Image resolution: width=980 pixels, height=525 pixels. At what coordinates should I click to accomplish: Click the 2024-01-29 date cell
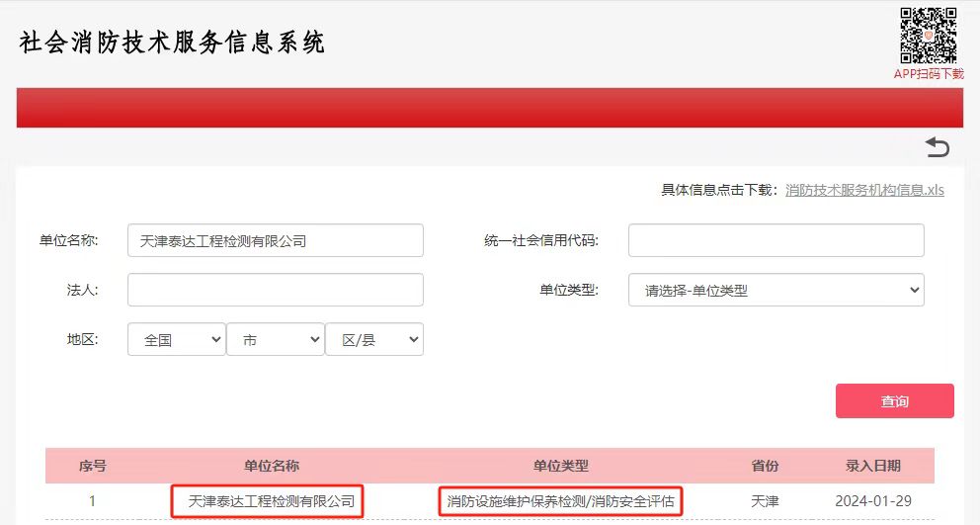873,501
